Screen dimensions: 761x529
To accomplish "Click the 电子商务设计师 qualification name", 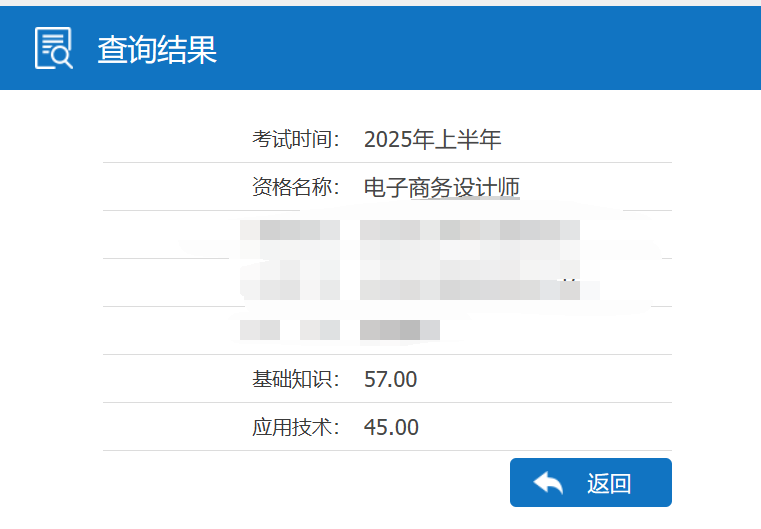I will tap(441, 187).
